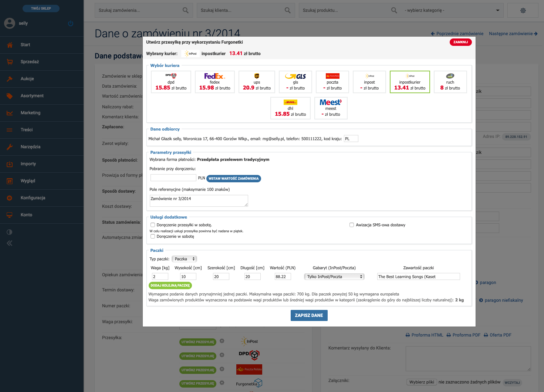
Task: Focus the Zawartość paczki field
Action: point(419,277)
